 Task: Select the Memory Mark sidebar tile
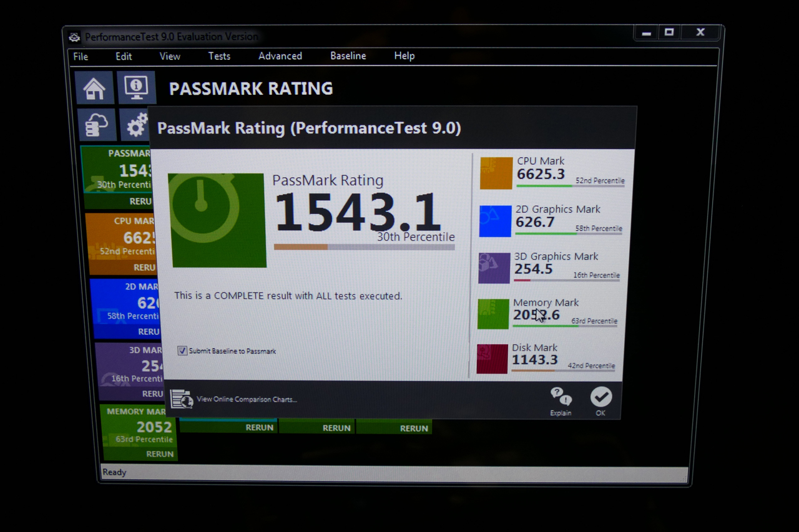click(x=139, y=432)
